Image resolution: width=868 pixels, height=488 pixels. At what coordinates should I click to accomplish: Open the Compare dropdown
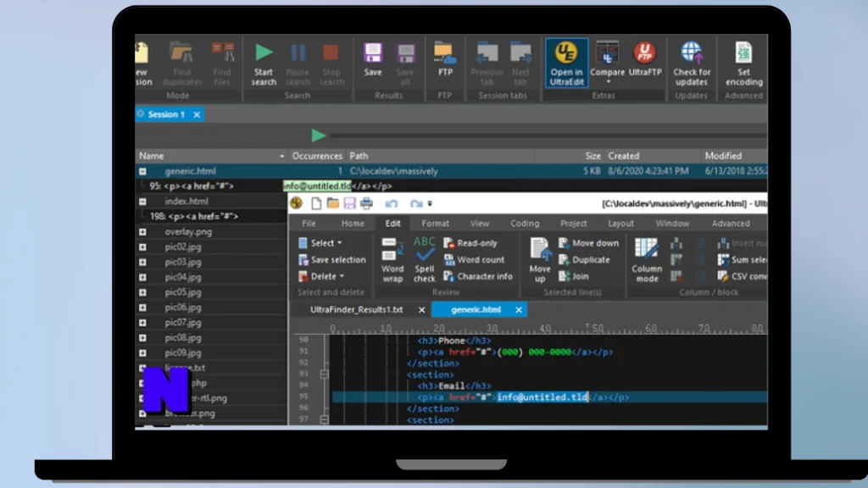[x=607, y=81]
